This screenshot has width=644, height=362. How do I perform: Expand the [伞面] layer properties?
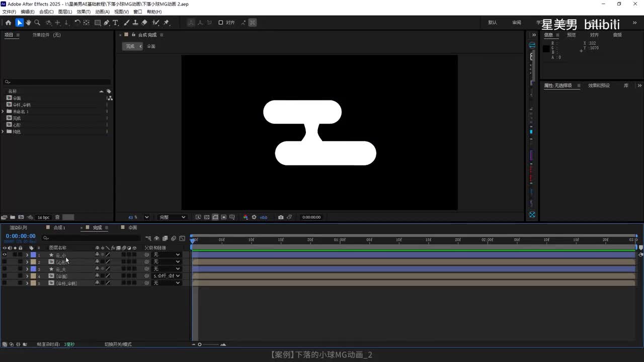pos(27,276)
